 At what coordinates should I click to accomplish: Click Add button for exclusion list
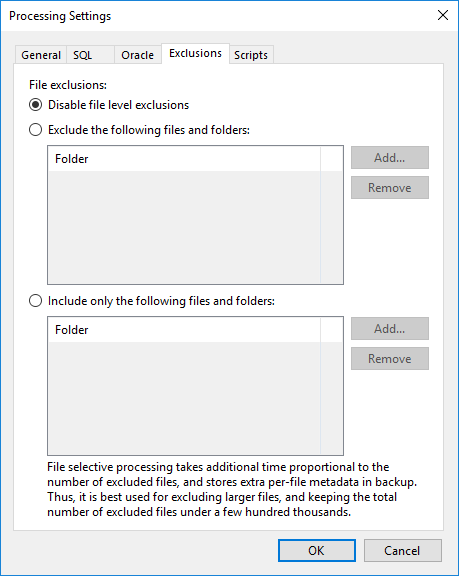coord(390,158)
